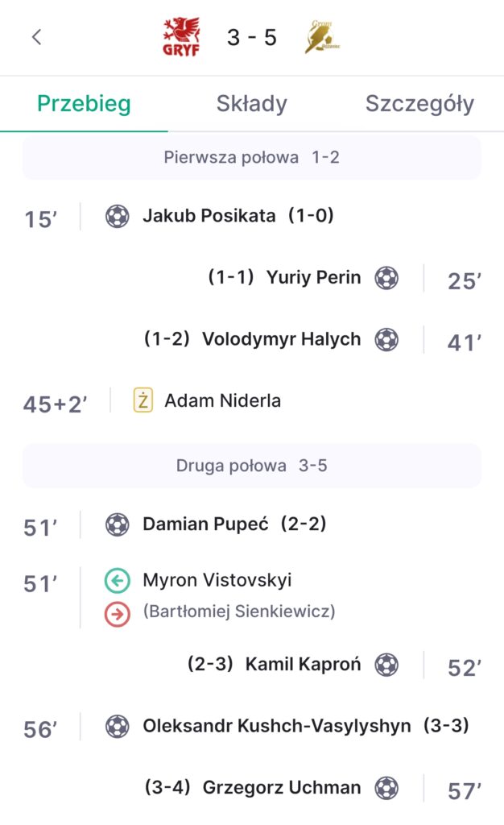Select the Przebieg tab
Viewport: 504px width, 825px height.
tap(84, 104)
